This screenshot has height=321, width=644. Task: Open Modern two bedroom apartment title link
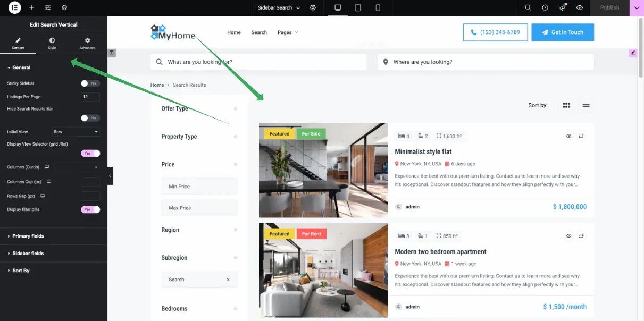[440, 251]
